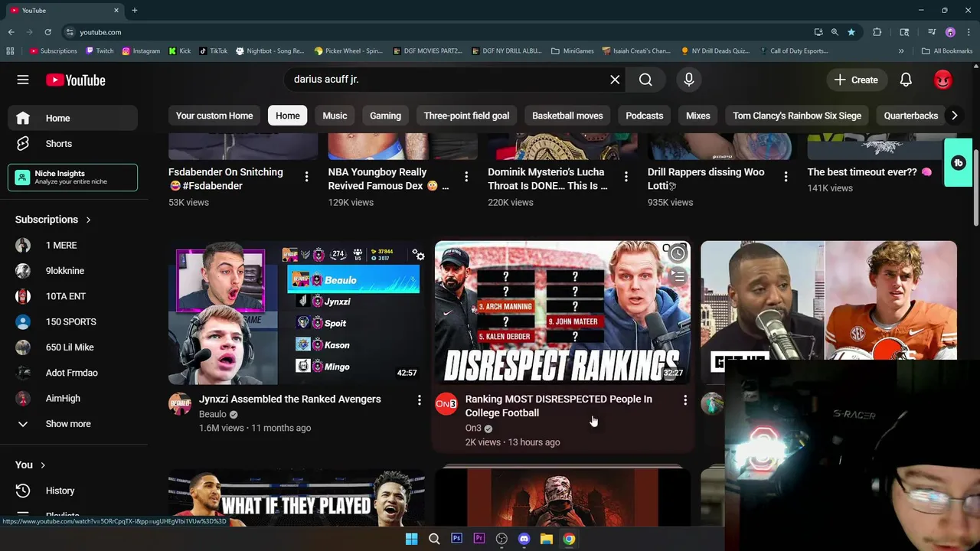This screenshot has width=980, height=551.
Task: Open the AimHigh subscription
Action: tap(73, 399)
